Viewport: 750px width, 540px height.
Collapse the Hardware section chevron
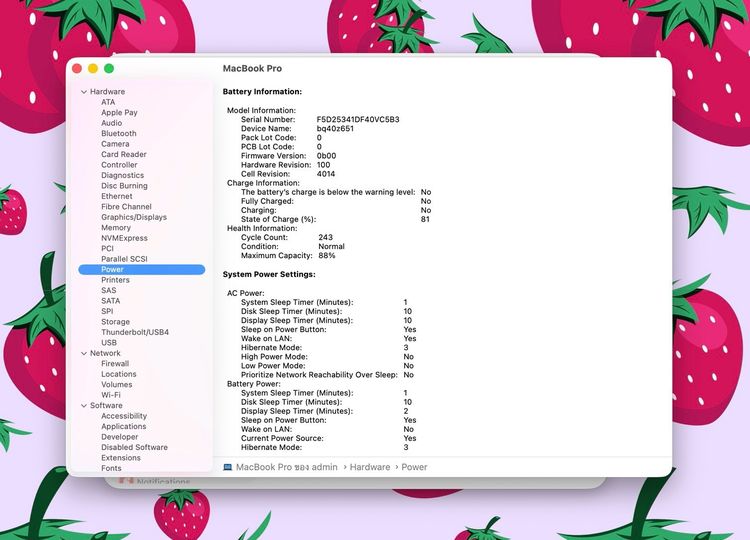coord(84,92)
